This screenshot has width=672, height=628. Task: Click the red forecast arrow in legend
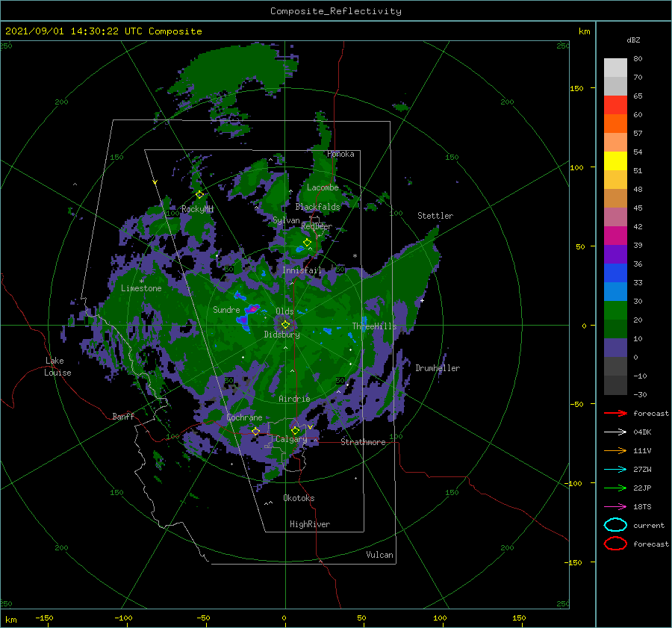[x=615, y=413]
